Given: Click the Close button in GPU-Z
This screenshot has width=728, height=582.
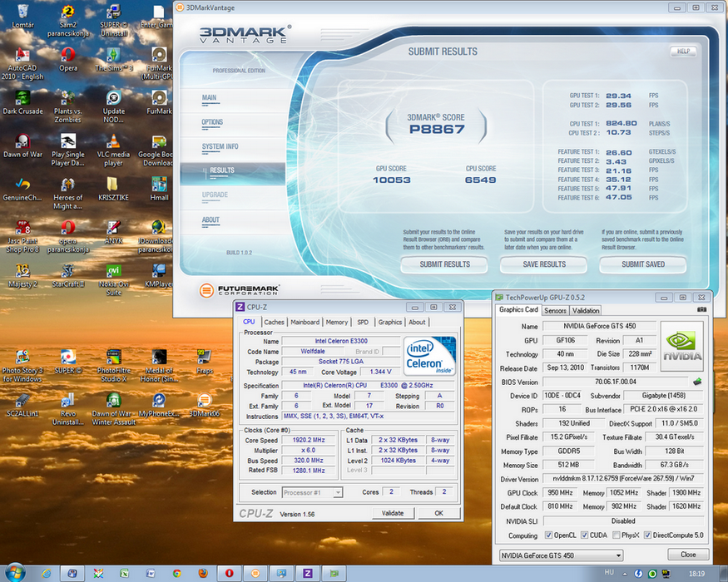Looking at the screenshot, I should click(688, 555).
